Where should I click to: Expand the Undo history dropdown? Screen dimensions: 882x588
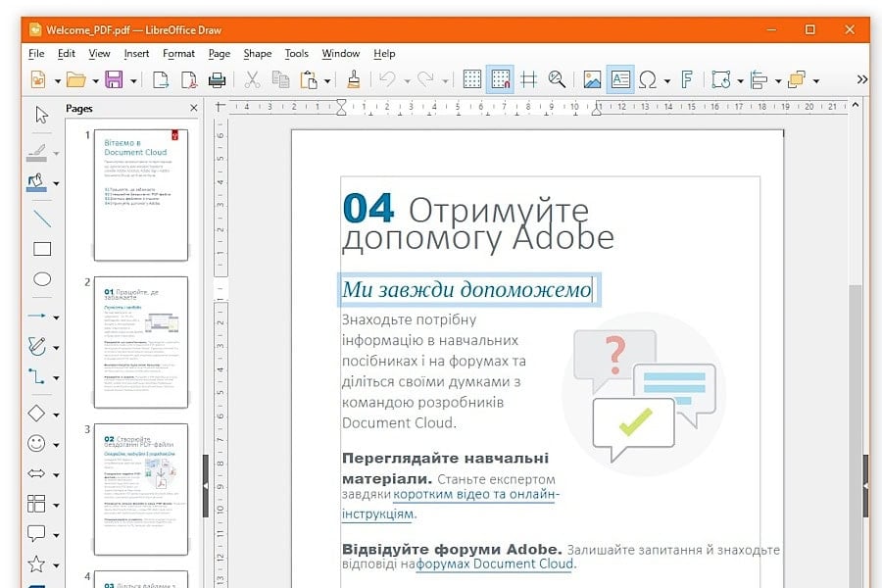(407, 81)
